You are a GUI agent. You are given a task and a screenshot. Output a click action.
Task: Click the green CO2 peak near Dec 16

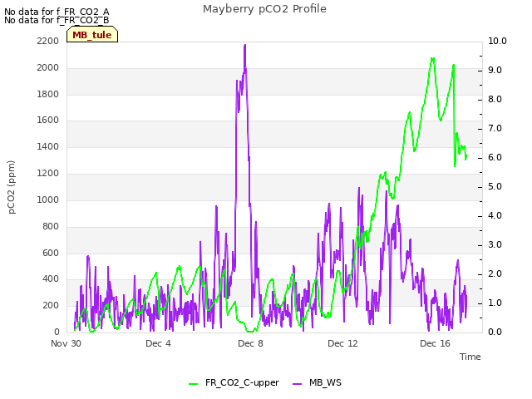click(x=432, y=59)
